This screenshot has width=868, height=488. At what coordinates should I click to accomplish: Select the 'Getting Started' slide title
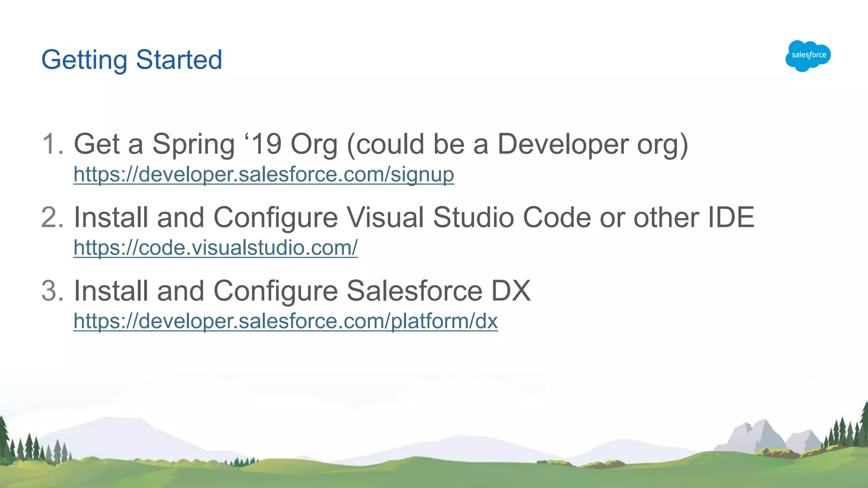132,60
